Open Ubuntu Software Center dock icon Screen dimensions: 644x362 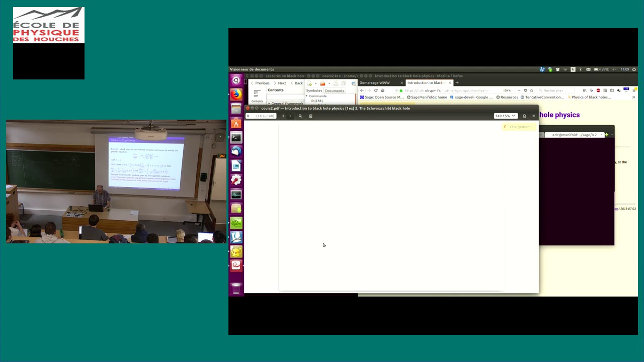[x=236, y=123]
